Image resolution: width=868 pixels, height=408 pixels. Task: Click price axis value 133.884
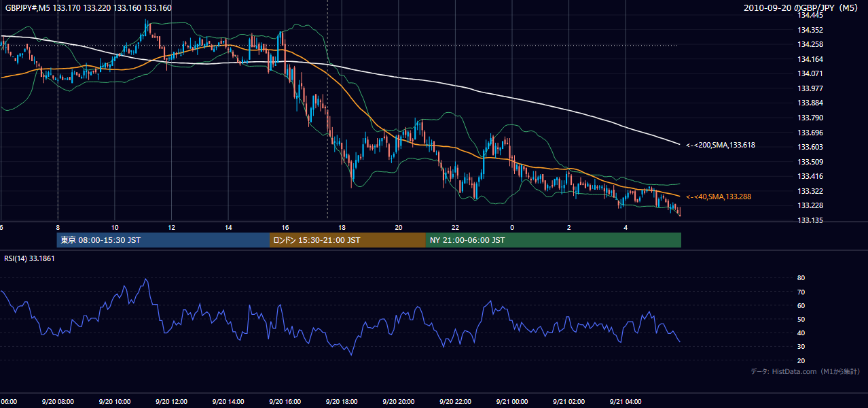[810, 103]
